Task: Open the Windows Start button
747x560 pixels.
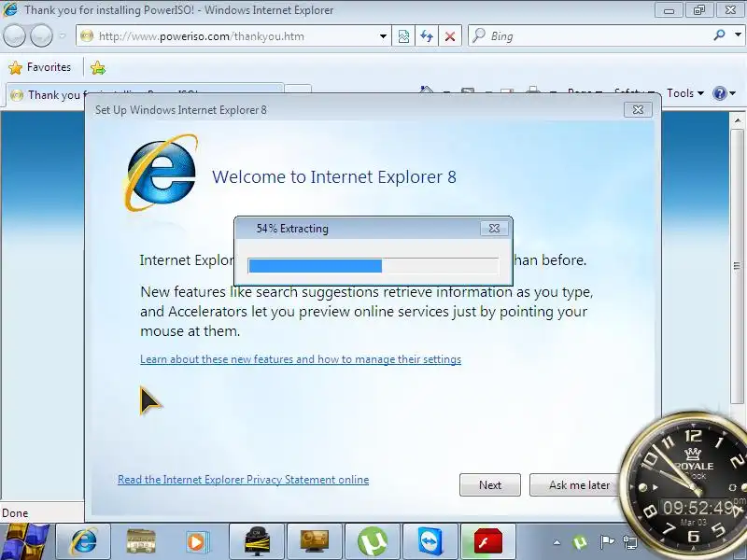Action: [25, 542]
